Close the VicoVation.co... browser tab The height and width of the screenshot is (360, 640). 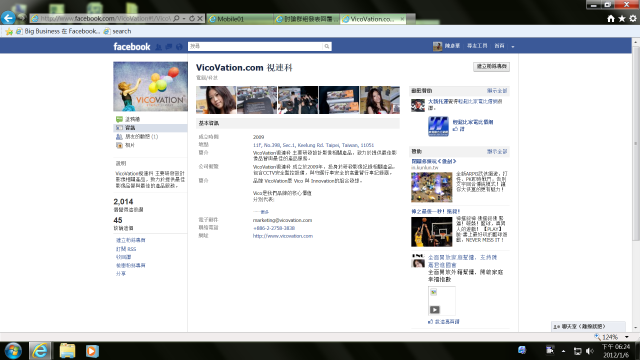pyautogui.click(x=402, y=19)
